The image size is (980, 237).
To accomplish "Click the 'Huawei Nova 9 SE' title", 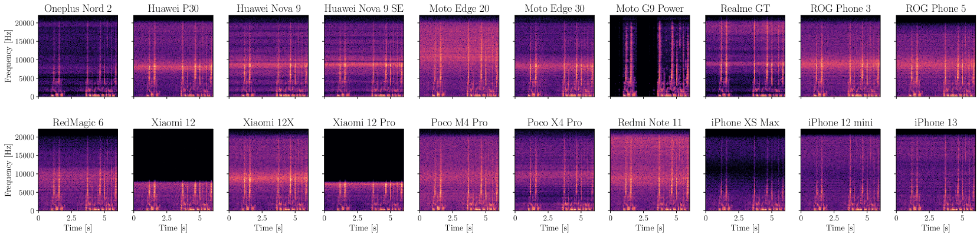I will coord(364,9).
